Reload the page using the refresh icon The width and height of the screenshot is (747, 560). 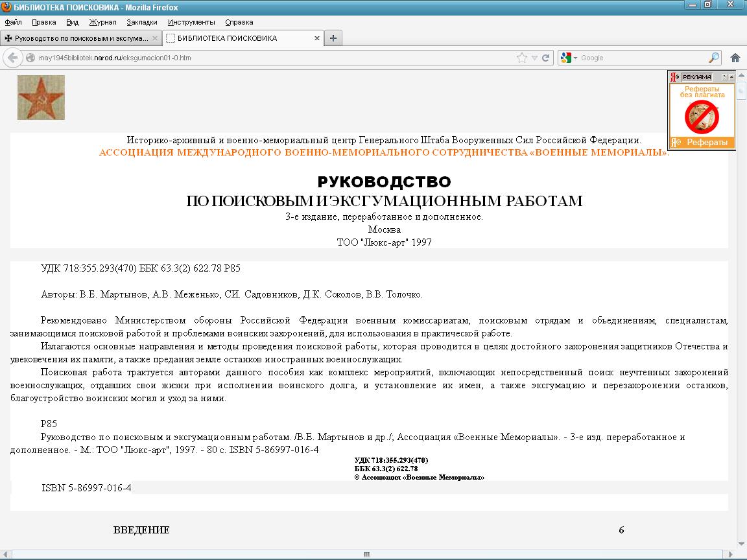[546, 58]
